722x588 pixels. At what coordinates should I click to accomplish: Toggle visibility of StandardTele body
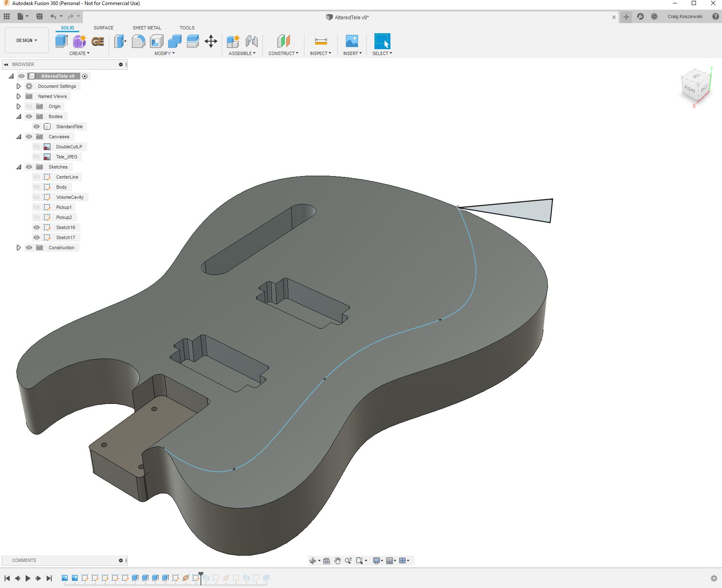pyautogui.click(x=37, y=127)
